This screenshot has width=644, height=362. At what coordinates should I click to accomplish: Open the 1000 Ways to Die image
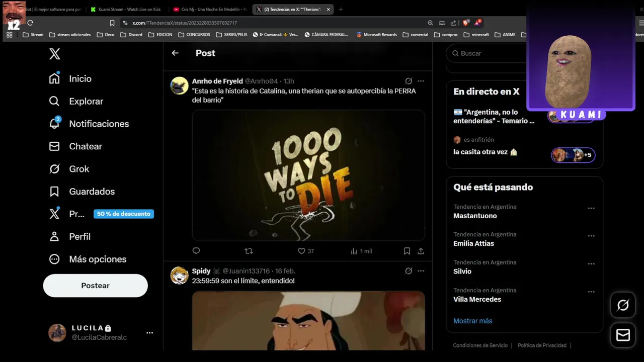click(308, 175)
